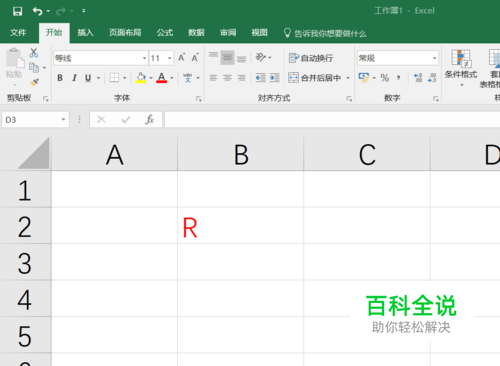Switch to the 插入 tab

coord(85,32)
